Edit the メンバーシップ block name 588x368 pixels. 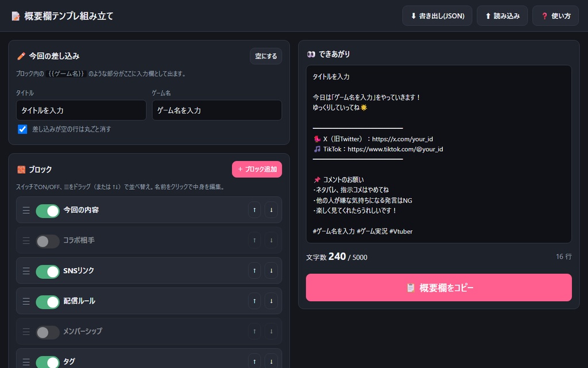click(83, 332)
